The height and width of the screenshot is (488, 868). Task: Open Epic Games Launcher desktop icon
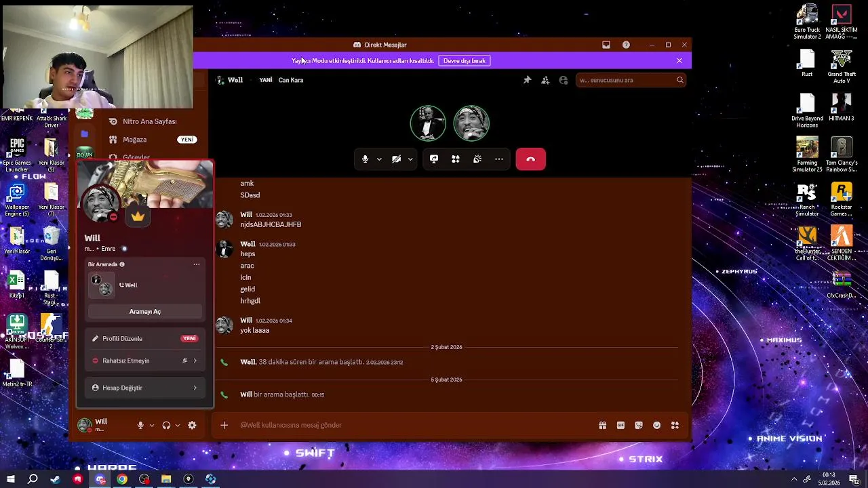17,155
